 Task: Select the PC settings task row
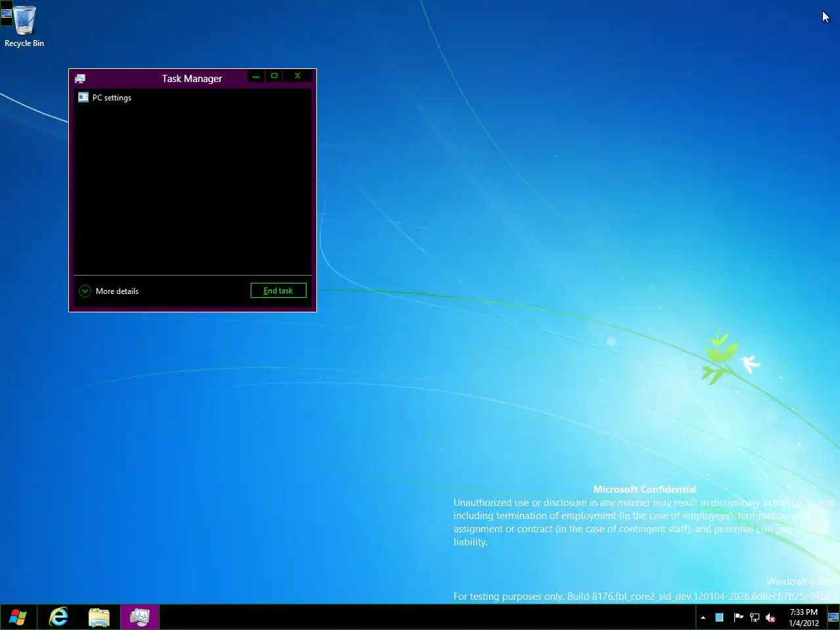point(192,97)
